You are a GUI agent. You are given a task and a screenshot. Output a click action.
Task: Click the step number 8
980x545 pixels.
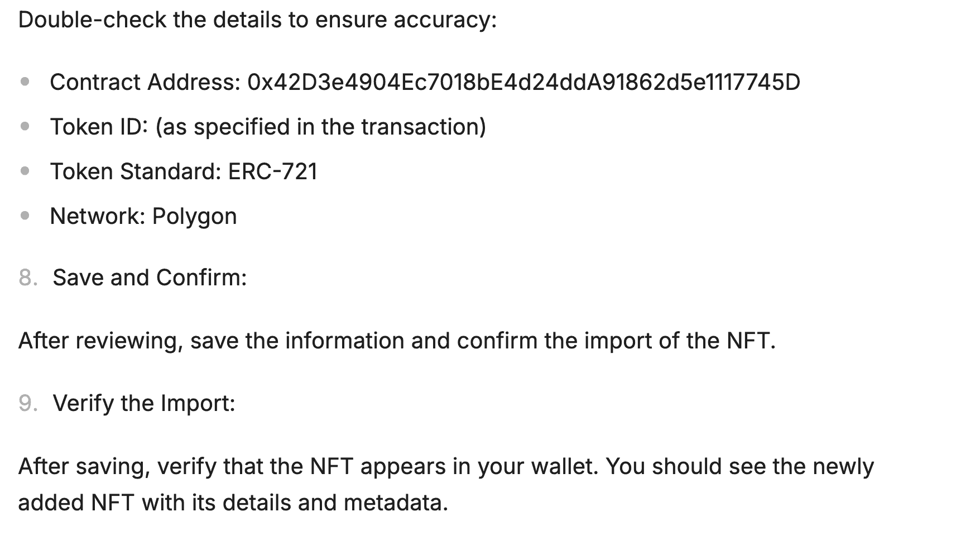point(28,278)
